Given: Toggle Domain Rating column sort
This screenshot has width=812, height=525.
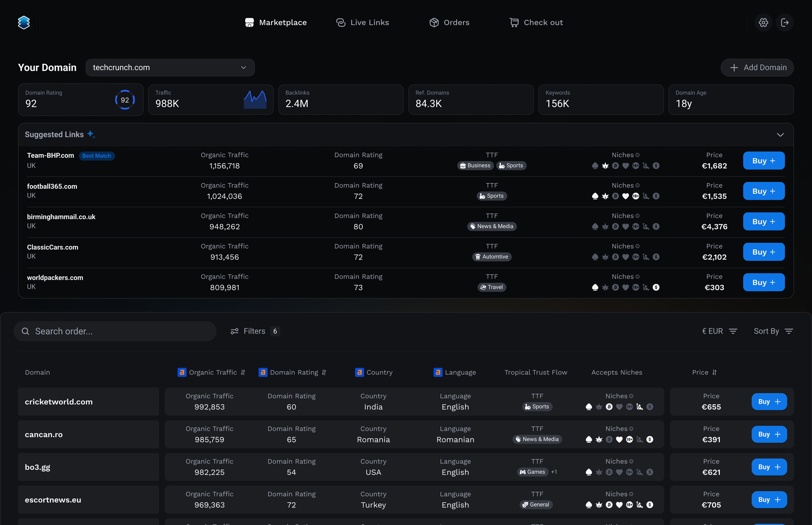Looking at the screenshot, I should point(324,372).
